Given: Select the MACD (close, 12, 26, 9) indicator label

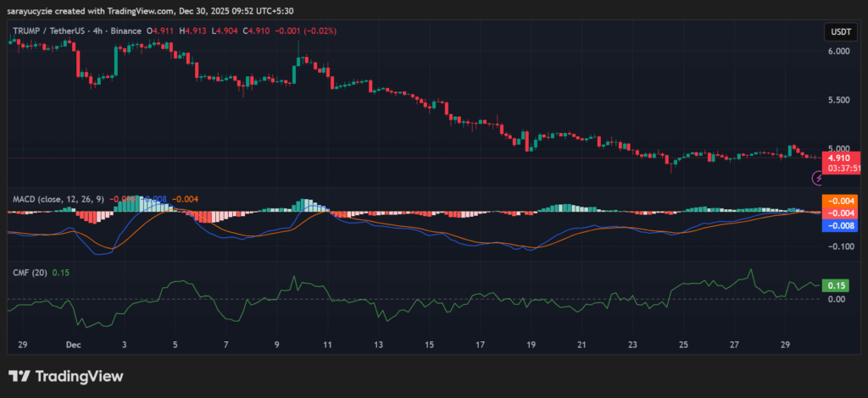Looking at the screenshot, I should pos(58,198).
